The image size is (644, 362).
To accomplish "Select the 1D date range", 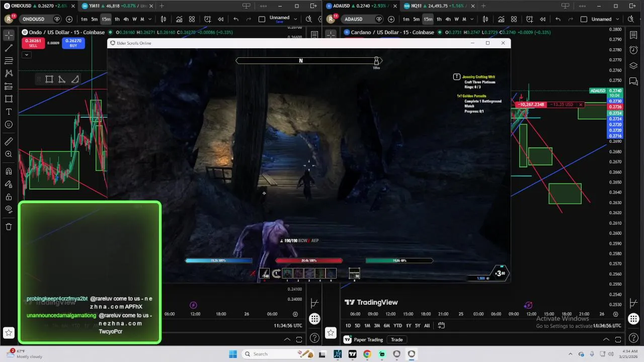I will pyautogui.click(x=348, y=325).
